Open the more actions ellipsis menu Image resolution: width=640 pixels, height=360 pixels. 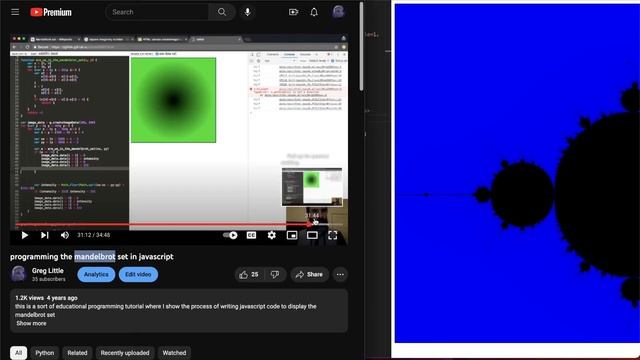pos(340,275)
